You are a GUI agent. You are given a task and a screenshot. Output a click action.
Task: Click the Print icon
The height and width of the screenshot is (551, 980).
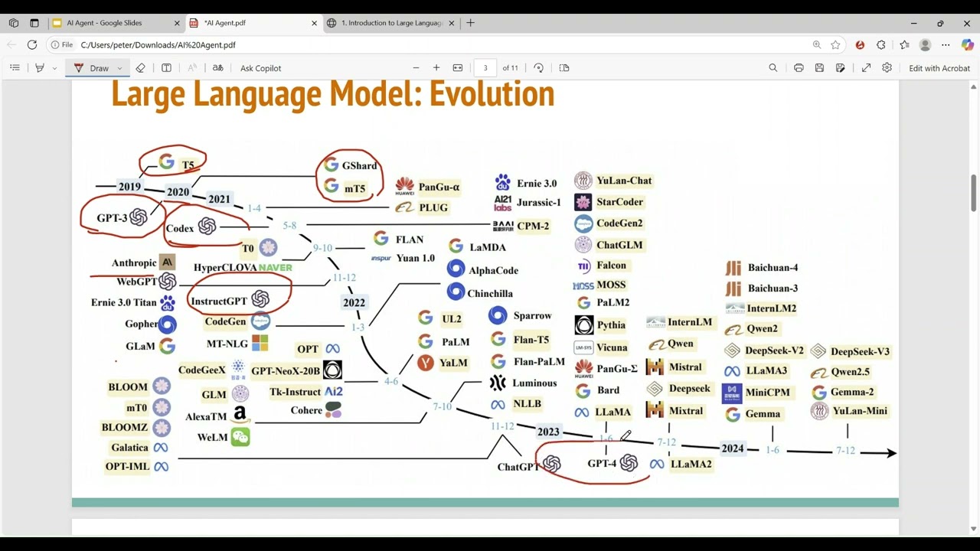coord(799,68)
